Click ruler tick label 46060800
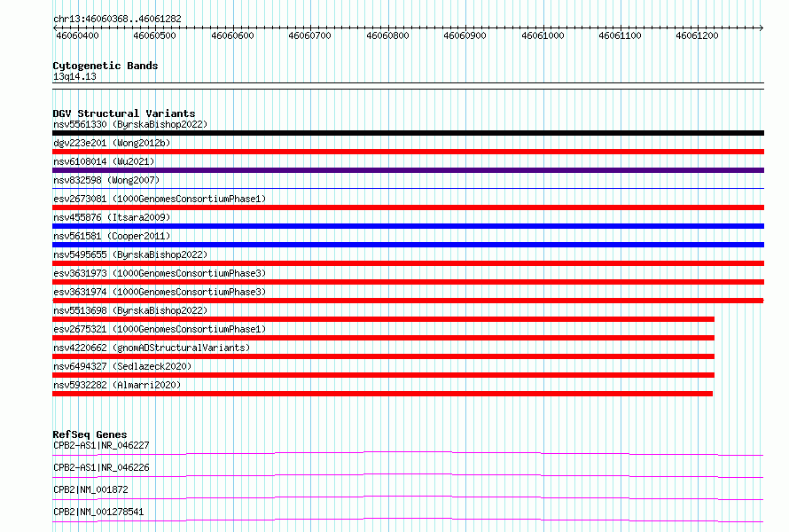Viewport: 789px width, 532px height. pos(387,35)
